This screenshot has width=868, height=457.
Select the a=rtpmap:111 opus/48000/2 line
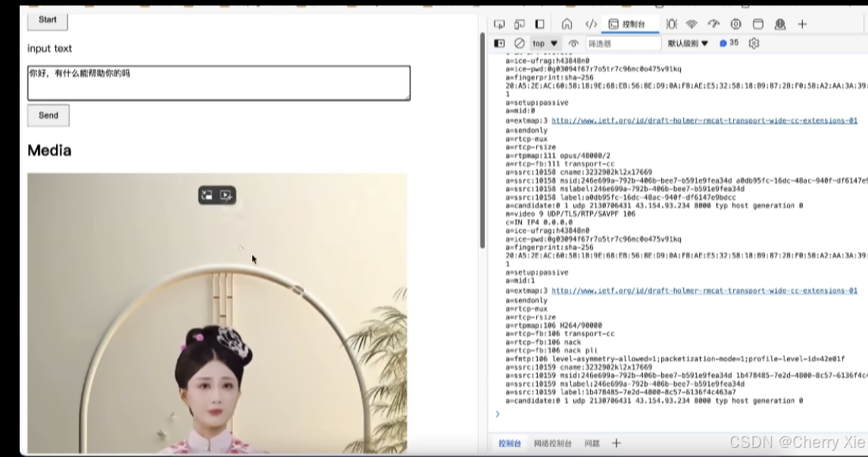(557, 155)
